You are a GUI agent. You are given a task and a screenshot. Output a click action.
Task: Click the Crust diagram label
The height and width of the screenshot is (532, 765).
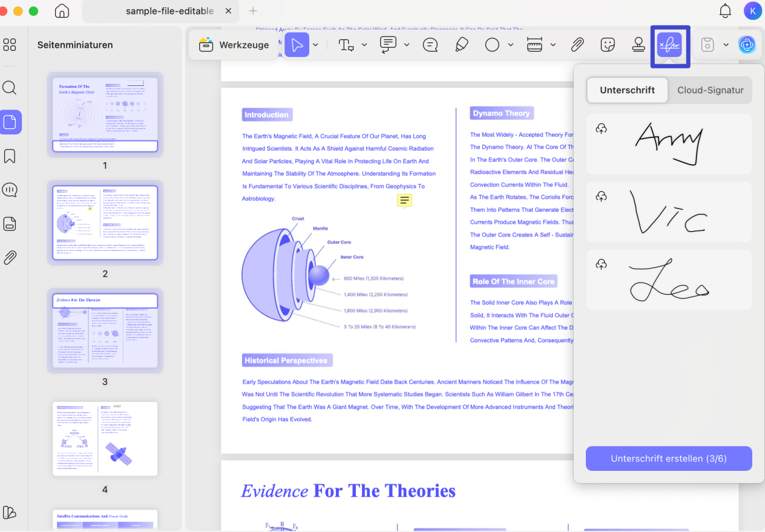(298, 218)
